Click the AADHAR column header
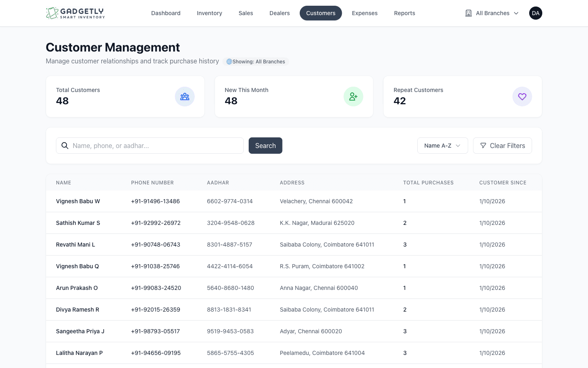588x368 pixels. [218, 183]
